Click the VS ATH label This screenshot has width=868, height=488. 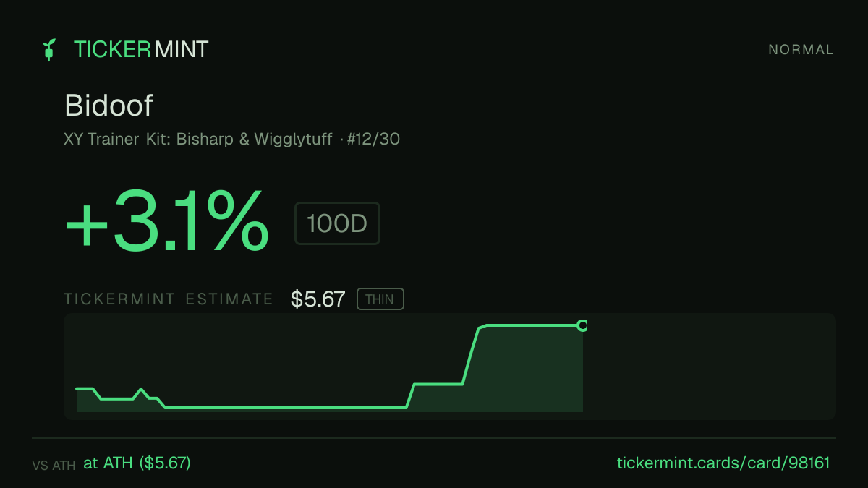(x=54, y=466)
